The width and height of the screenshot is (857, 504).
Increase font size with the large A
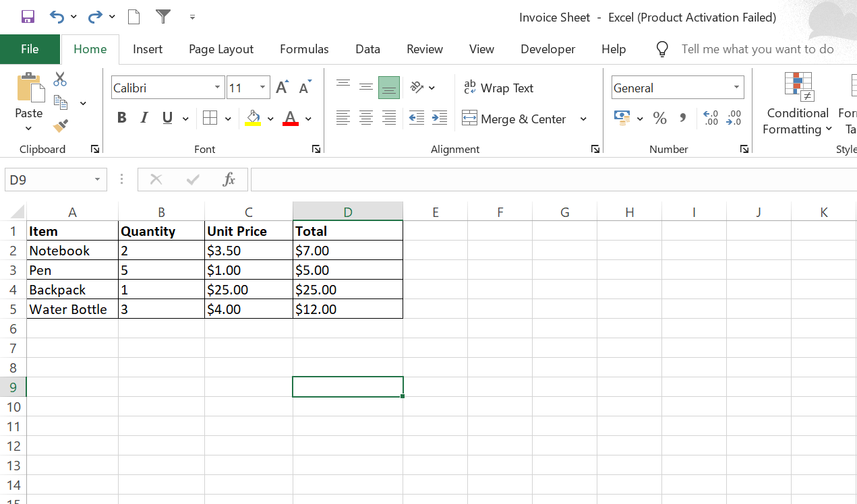pyautogui.click(x=282, y=88)
